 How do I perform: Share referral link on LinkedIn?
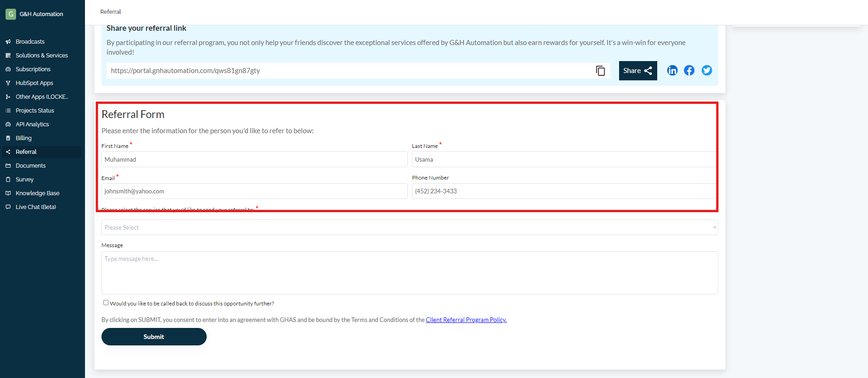click(672, 70)
